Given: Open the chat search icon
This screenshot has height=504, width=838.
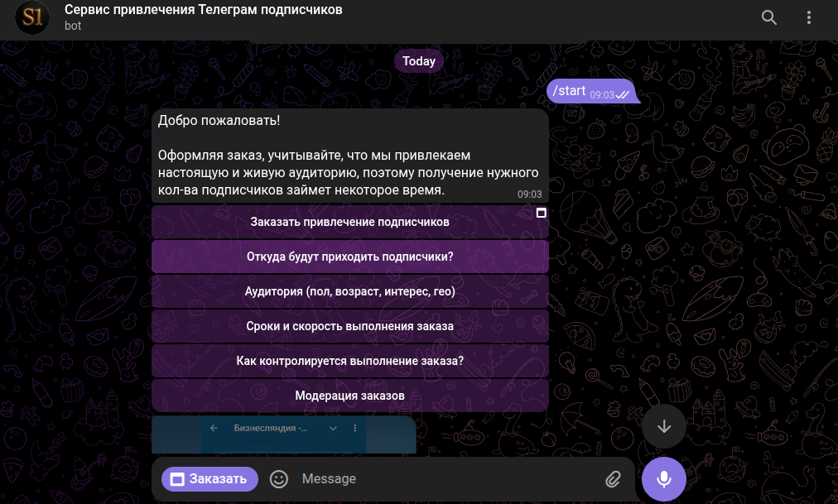Looking at the screenshot, I should (768, 17).
